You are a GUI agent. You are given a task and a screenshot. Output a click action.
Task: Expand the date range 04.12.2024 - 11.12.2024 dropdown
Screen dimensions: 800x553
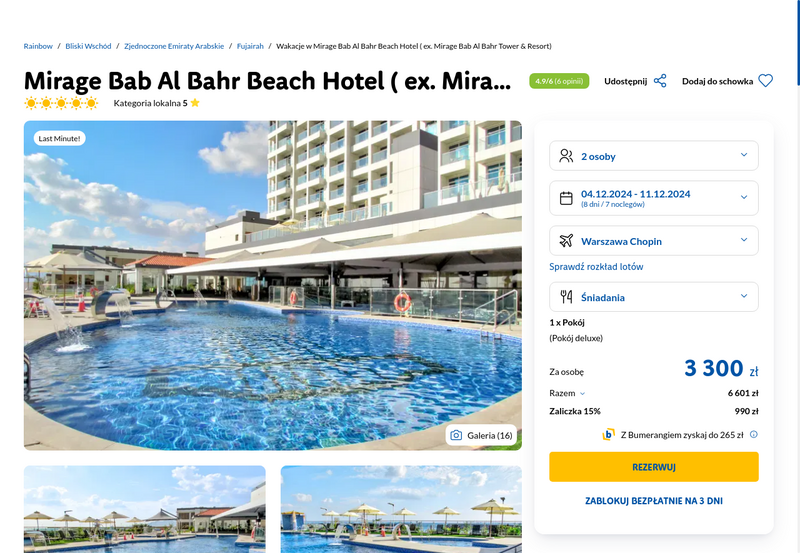pyautogui.click(x=654, y=198)
